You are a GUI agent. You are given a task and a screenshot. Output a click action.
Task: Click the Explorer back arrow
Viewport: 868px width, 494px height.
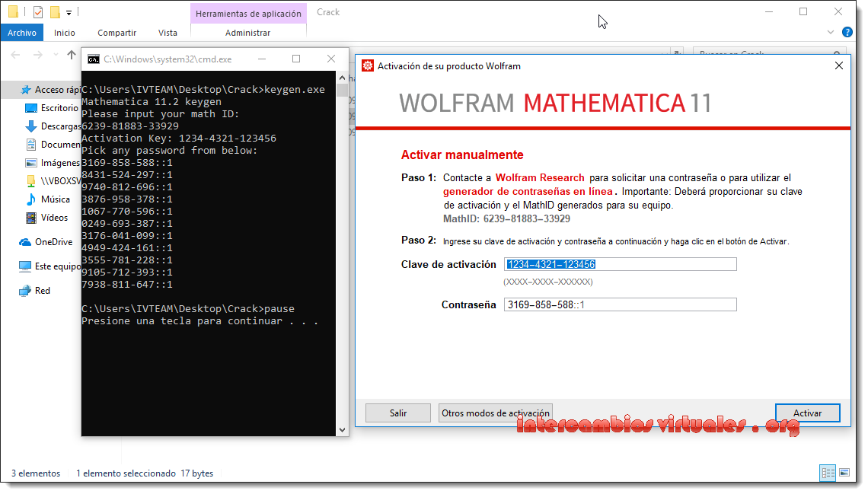coord(15,55)
